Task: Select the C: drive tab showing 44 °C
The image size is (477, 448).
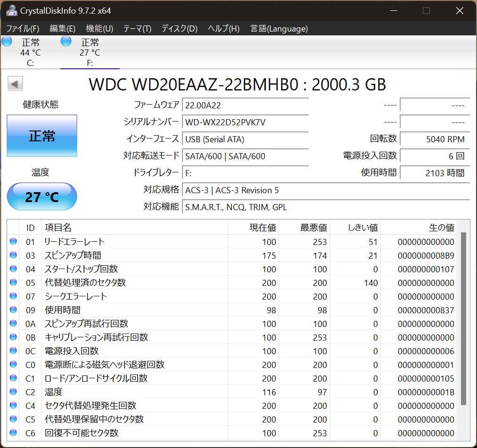Action: 31,52
